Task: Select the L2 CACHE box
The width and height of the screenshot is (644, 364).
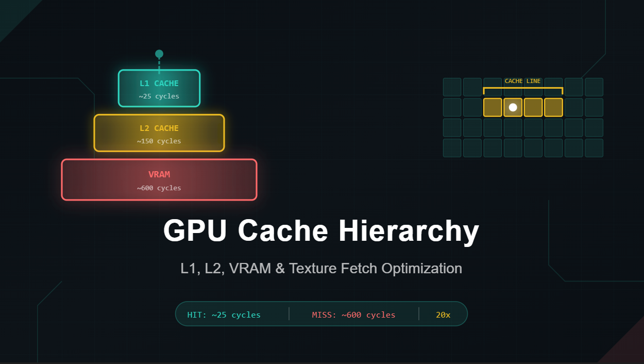Action: 159,133
